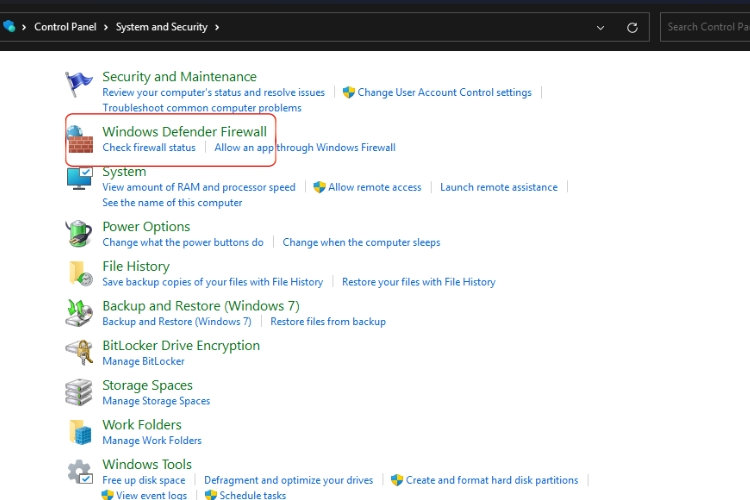Click the Windows Tools gear icon
The image size is (750, 500).
click(x=79, y=472)
